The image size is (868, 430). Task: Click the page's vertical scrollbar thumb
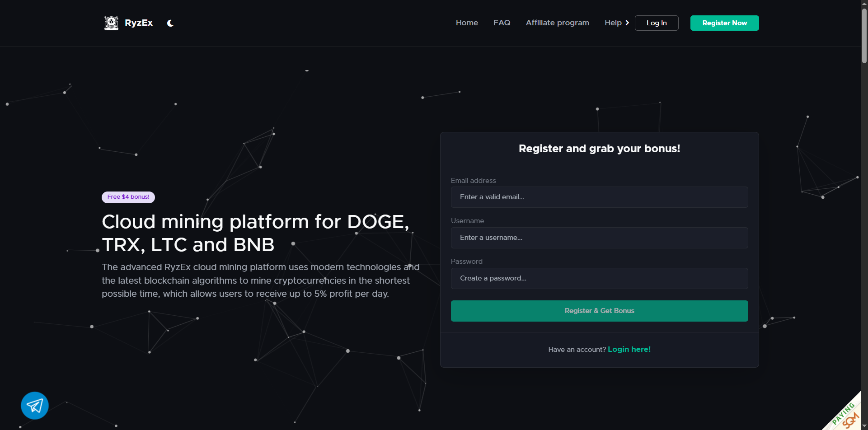(864, 36)
